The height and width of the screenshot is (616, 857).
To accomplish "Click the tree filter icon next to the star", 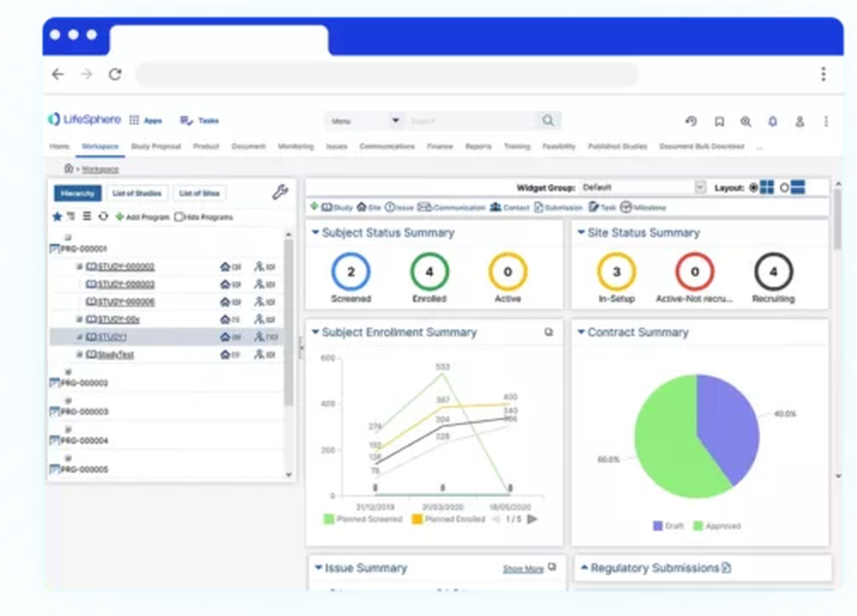I will [71, 217].
